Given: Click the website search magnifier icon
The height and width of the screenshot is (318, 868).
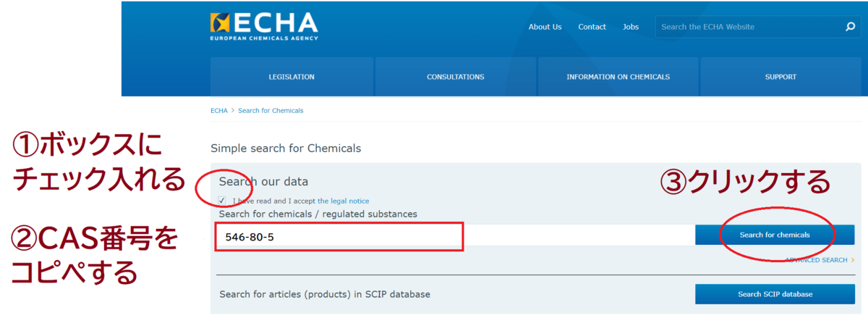Looking at the screenshot, I should 850,27.
